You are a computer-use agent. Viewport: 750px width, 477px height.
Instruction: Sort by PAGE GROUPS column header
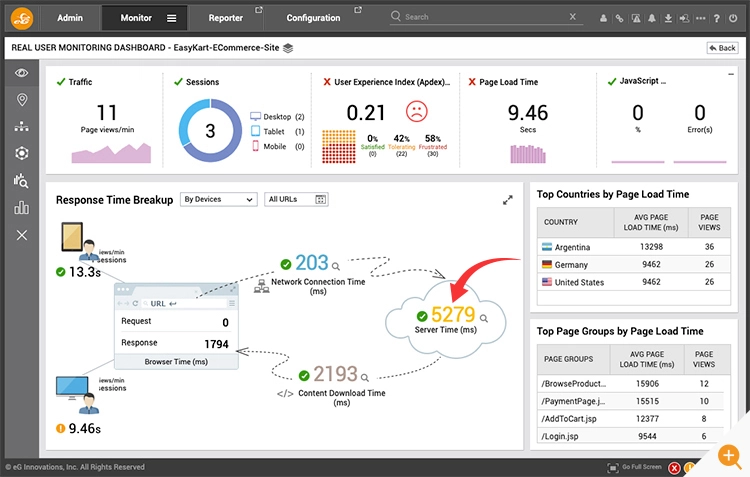coord(573,359)
